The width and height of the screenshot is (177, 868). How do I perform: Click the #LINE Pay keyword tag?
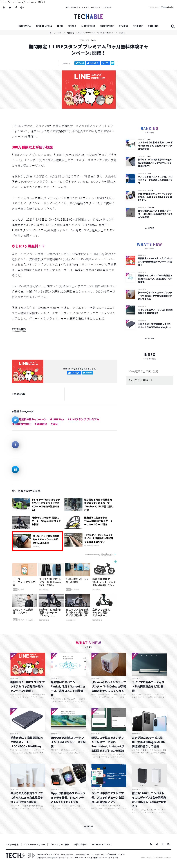(57, 419)
